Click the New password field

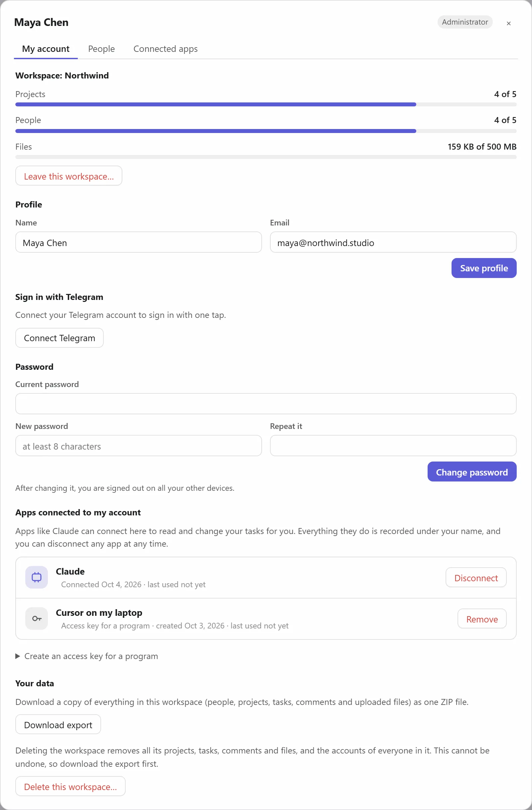[139, 446]
